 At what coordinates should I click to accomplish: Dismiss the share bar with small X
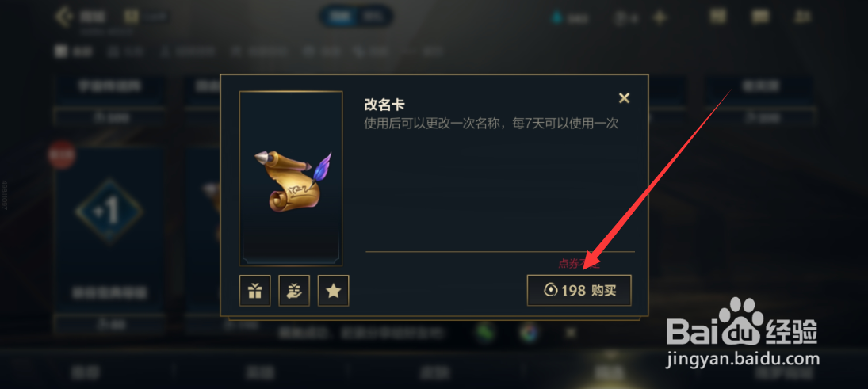pos(571,333)
